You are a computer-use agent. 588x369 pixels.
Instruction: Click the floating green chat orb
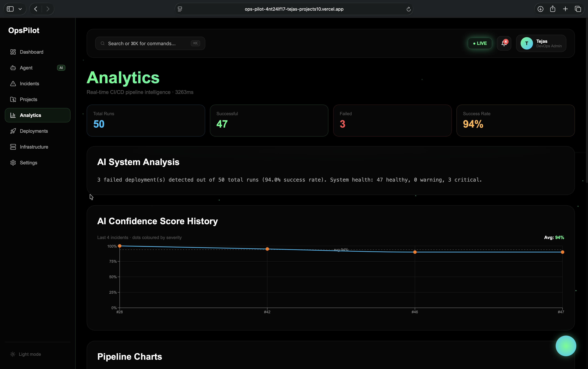(x=566, y=346)
